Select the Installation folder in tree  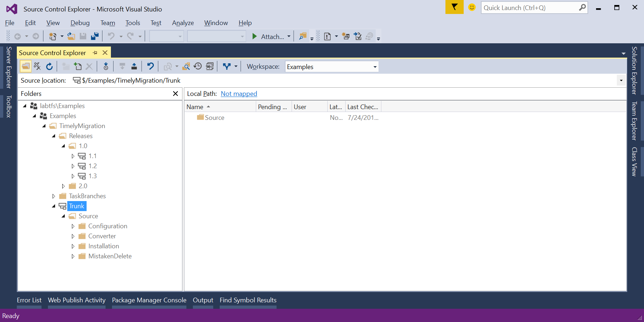click(104, 246)
